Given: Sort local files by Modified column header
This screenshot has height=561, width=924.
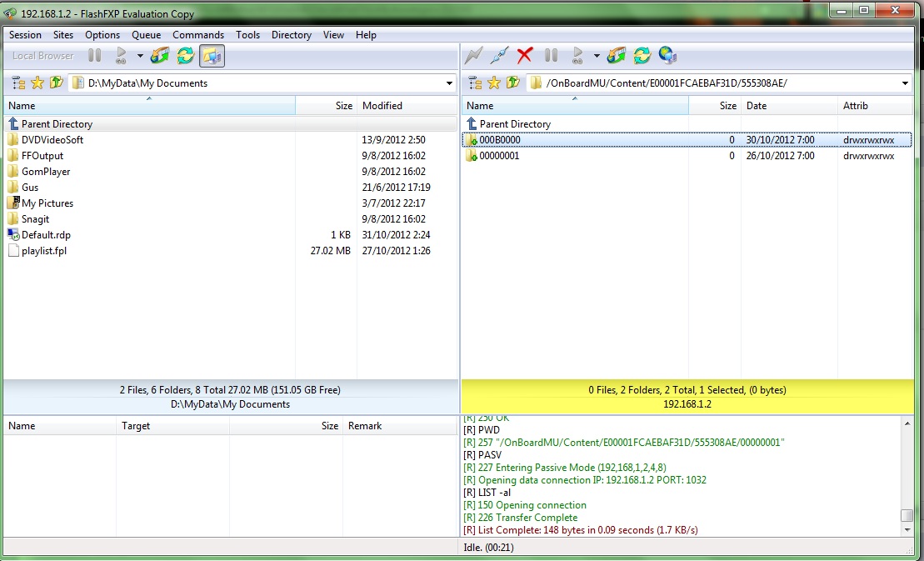Looking at the screenshot, I should 407,106.
